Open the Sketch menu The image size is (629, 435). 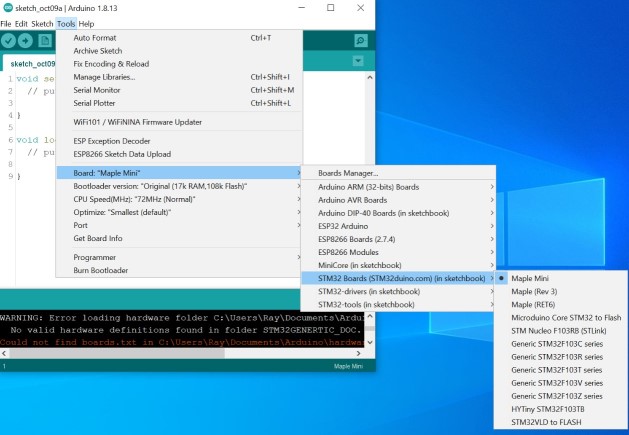click(42, 24)
